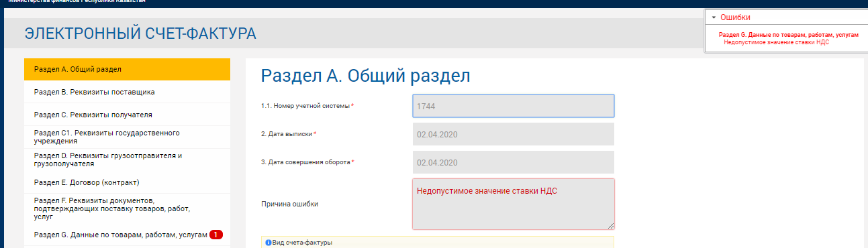Click label 'Причина ошибки'
Screen dimensions: 868x248
289,204
